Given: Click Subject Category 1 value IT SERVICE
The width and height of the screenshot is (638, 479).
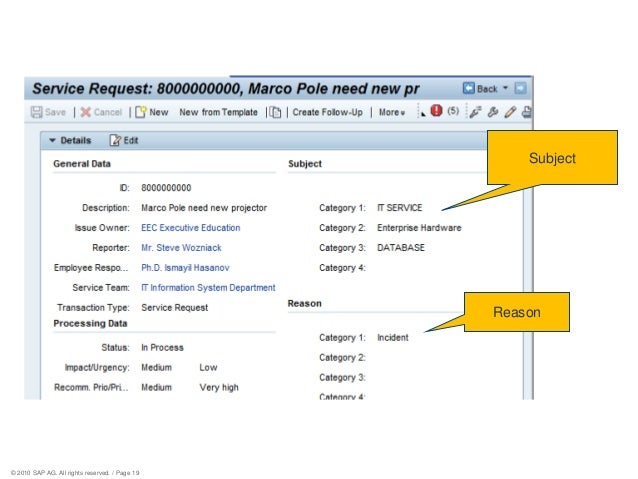Looking at the screenshot, I should click(400, 208).
